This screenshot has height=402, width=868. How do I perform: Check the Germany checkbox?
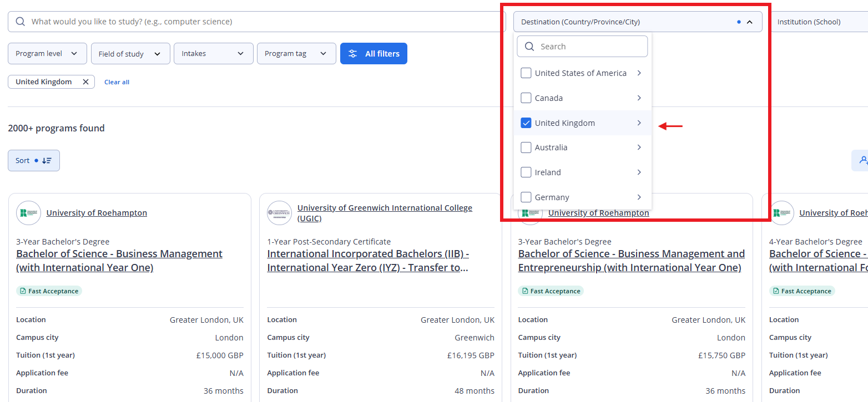point(526,197)
